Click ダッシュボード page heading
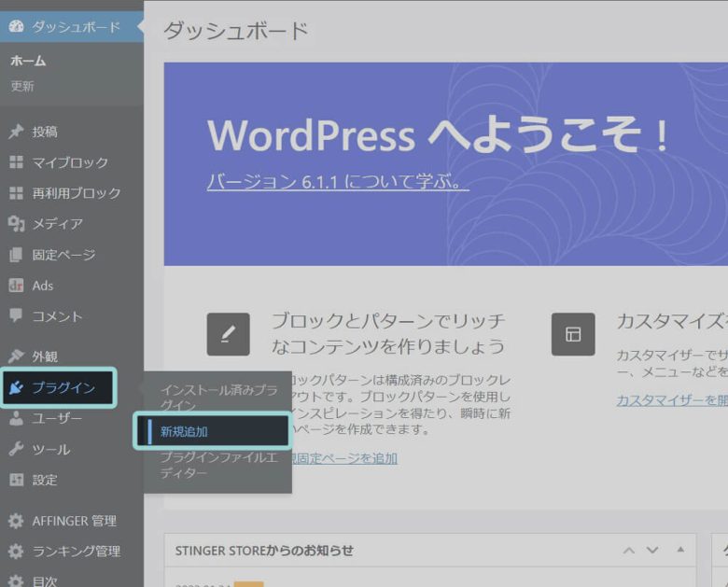The width and height of the screenshot is (728, 587). click(x=236, y=31)
